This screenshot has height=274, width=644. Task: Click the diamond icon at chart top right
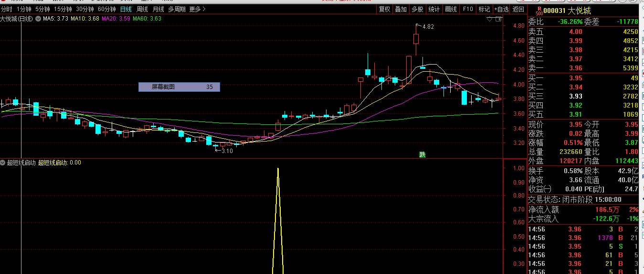tap(489, 19)
